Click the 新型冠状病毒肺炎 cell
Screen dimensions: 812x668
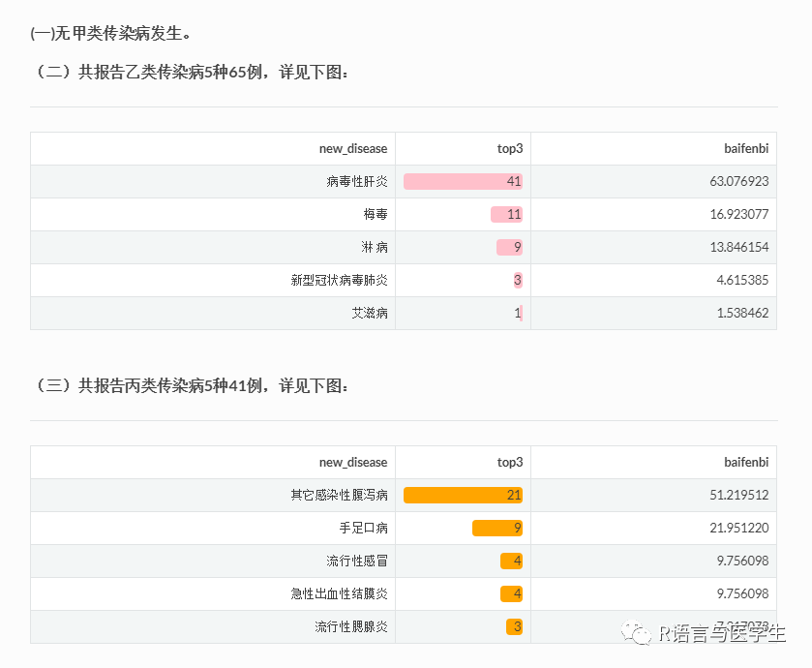339,280
